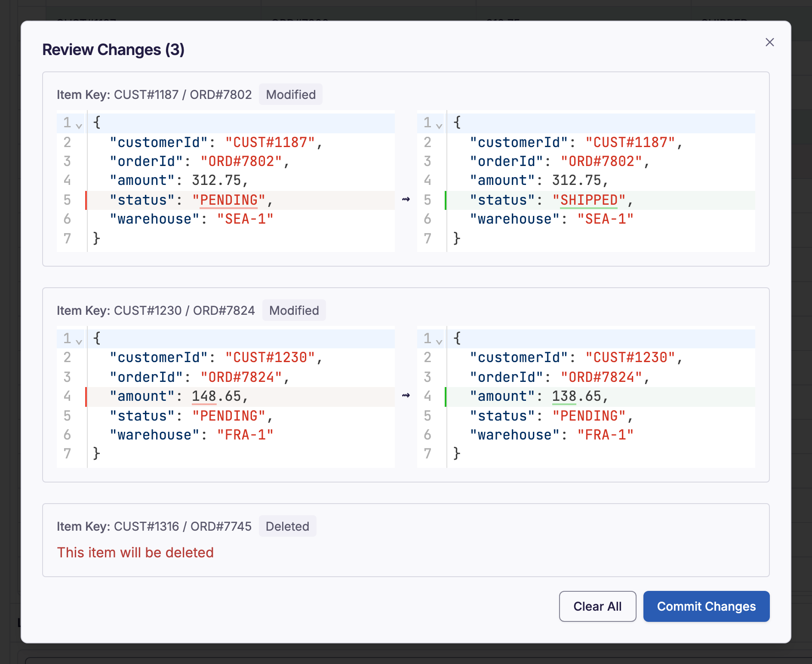Collapse line 1 in CUST#1230 modified JSON
This screenshot has height=664, width=812.
coord(439,341)
